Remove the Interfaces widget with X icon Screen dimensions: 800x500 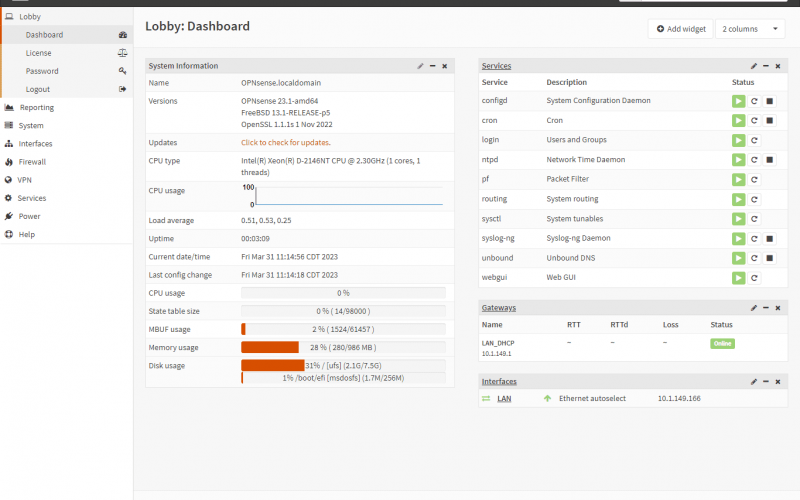point(777,381)
